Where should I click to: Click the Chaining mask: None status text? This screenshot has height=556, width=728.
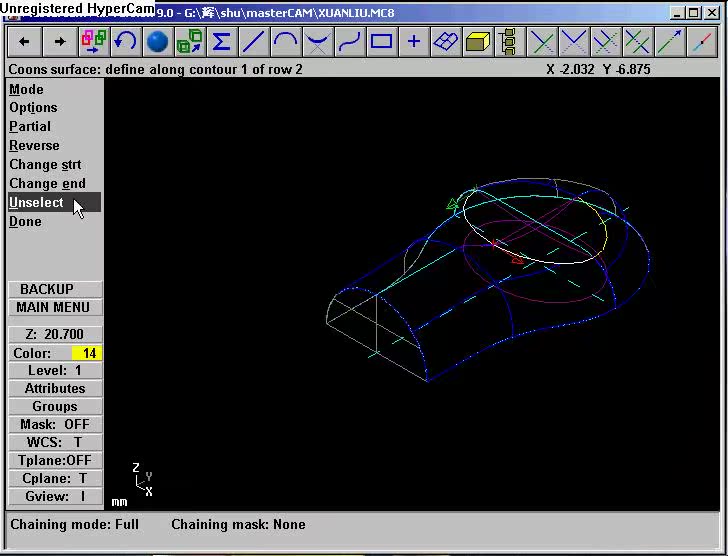238,524
